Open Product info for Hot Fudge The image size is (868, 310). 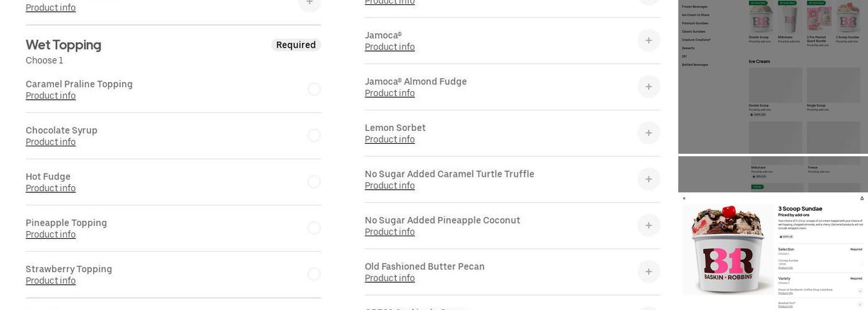point(51,188)
